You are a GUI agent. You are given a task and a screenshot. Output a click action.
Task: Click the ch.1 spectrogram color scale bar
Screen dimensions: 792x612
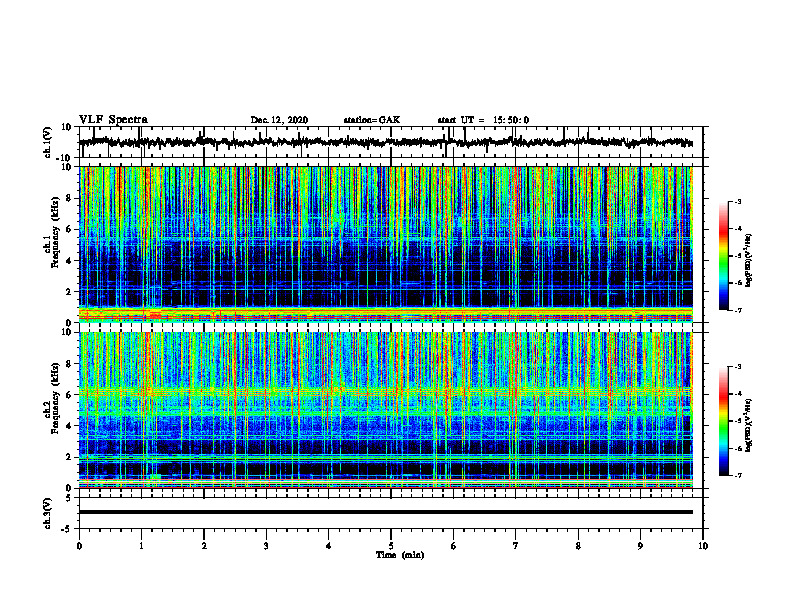pos(723,256)
